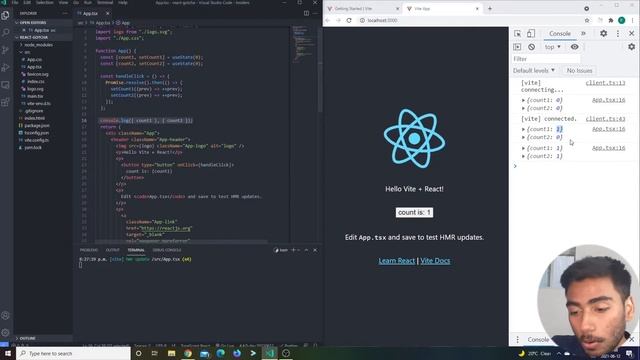Add new terminal with plus icon
The image size is (640, 360).
pyautogui.click(x=293, y=250)
